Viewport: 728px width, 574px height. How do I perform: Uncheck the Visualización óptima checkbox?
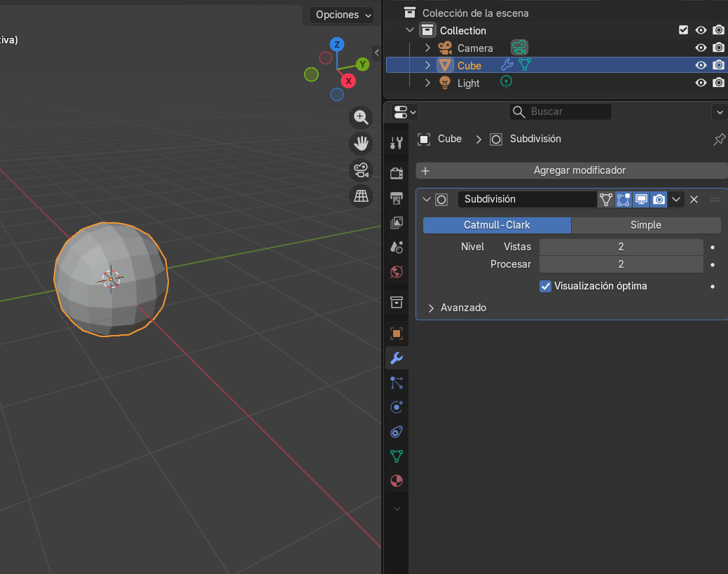[x=546, y=286]
